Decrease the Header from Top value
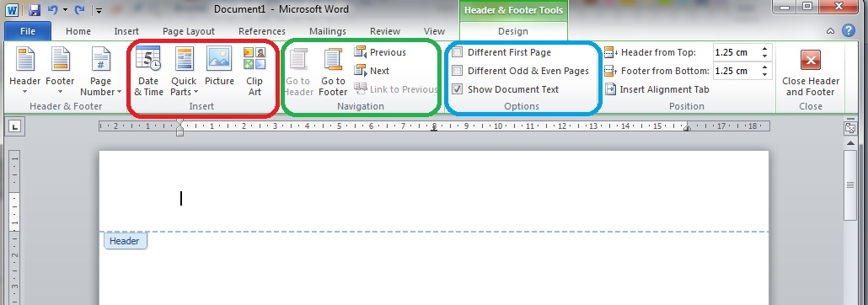The width and height of the screenshot is (868, 305). coord(765,56)
